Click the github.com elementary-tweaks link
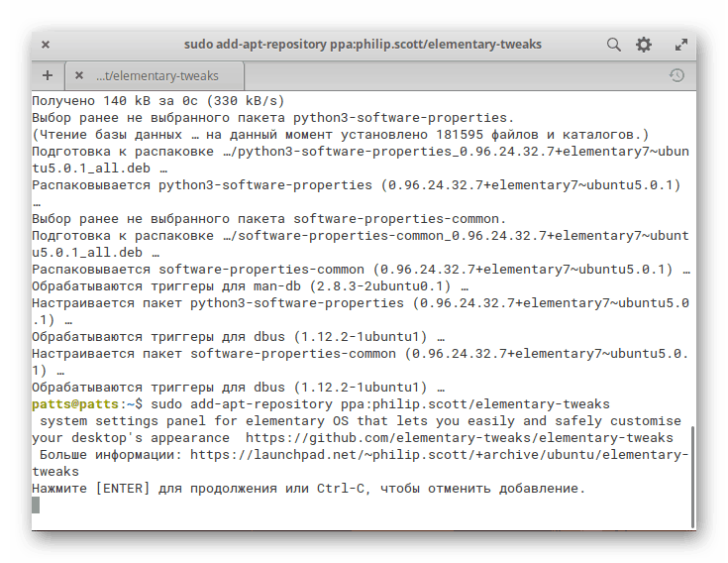This screenshot has height=563, width=728. click(x=459, y=437)
